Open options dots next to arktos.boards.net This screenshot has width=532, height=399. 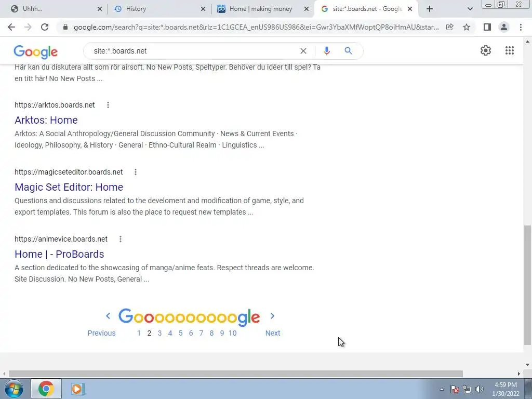tap(108, 105)
